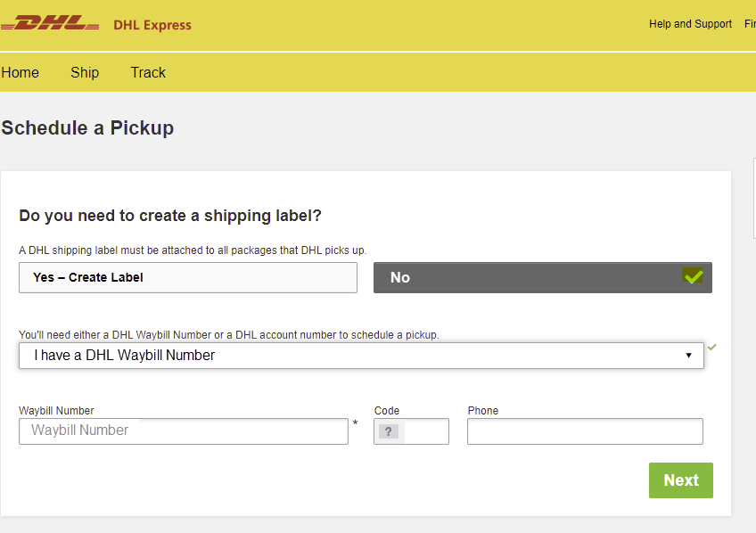Image resolution: width=756 pixels, height=533 pixels.
Task: Click the Next button
Action: pos(680,480)
